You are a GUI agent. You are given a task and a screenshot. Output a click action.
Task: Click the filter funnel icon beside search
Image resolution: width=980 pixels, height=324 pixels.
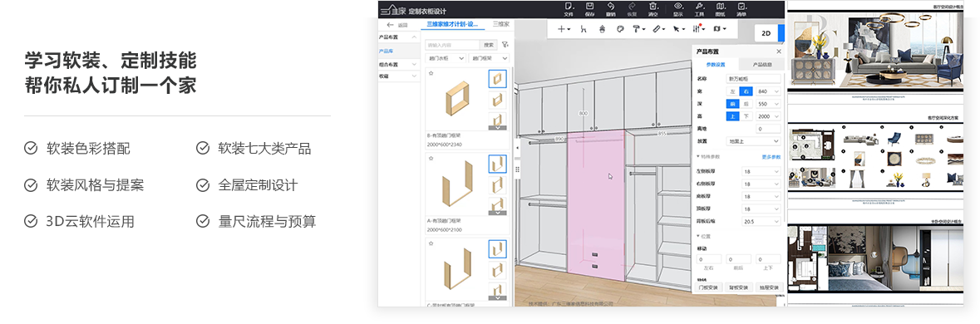(505, 45)
